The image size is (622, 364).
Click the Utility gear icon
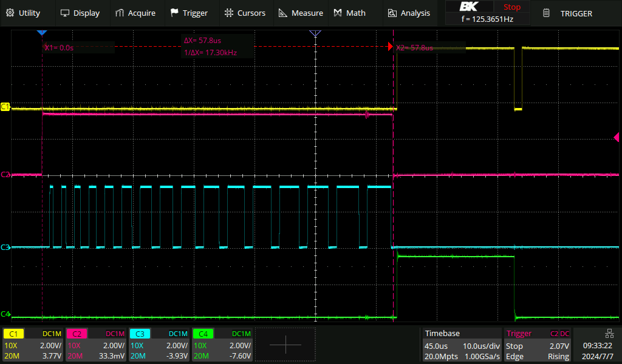pyautogui.click(x=10, y=13)
